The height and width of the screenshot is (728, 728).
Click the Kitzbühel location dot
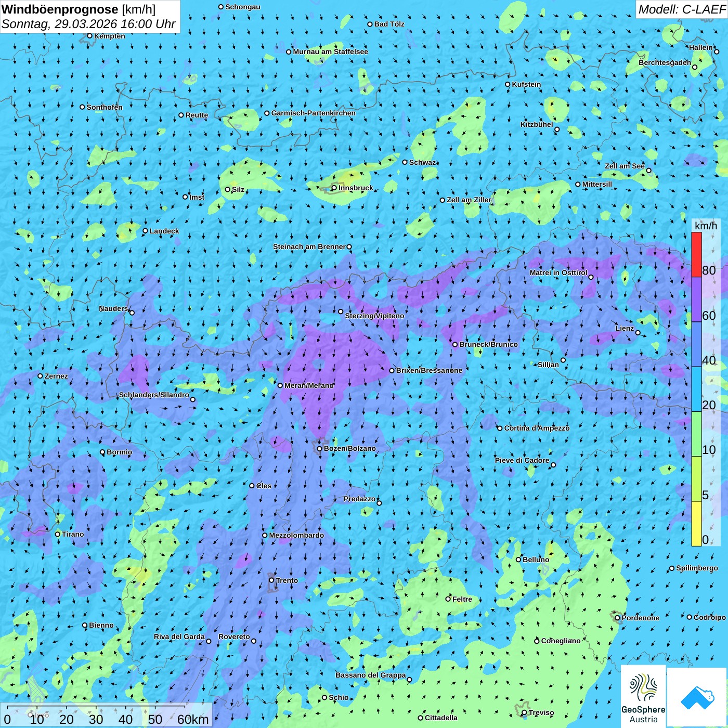pos(557,129)
